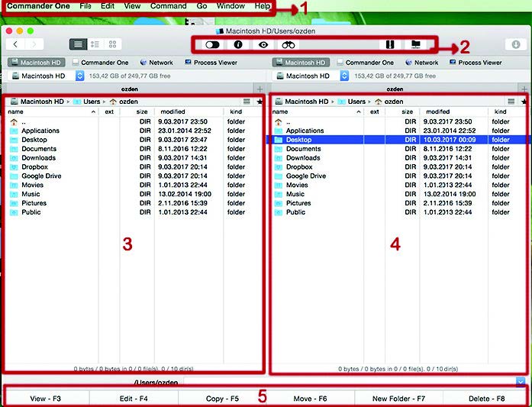Click the archive compress icon
Screen dimensions: 532x407
tap(391, 45)
